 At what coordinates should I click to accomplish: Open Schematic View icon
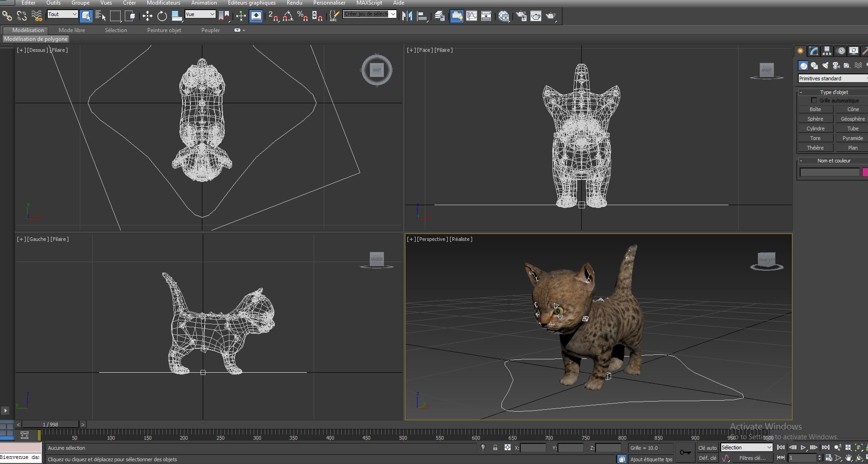coord(486,16)
